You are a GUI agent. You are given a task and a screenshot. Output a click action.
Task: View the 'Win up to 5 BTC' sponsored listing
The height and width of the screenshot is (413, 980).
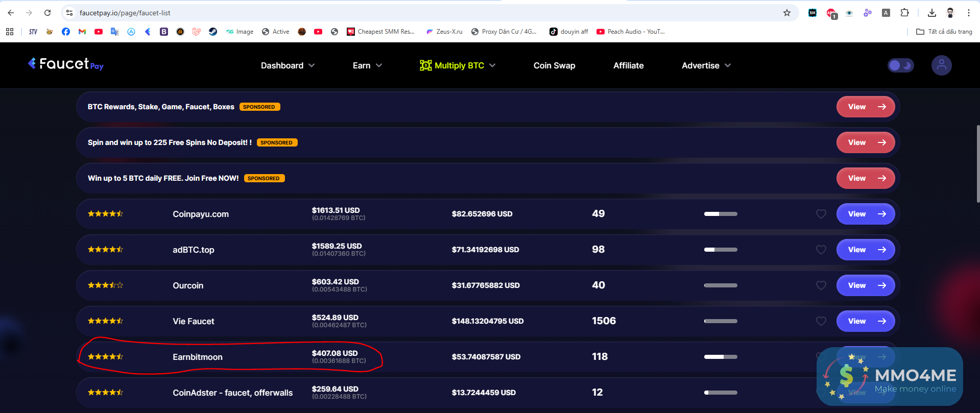point(866,178)
